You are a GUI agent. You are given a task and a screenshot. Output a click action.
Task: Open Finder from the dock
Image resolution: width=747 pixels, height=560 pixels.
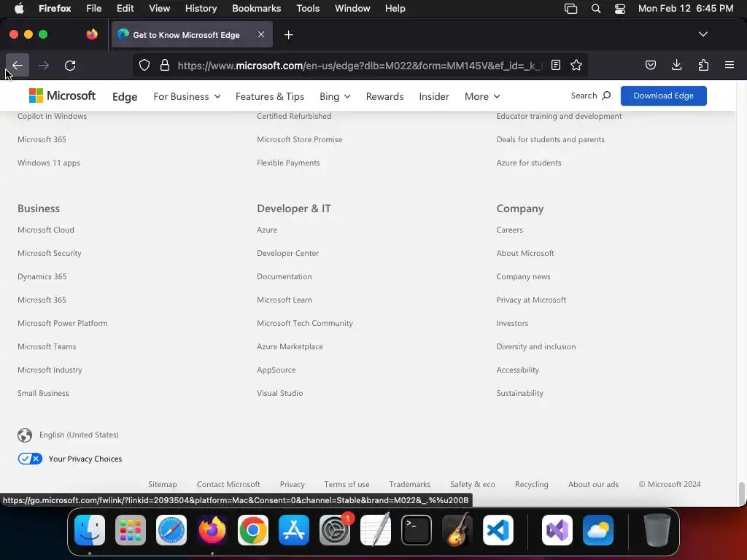click(90, 530)
